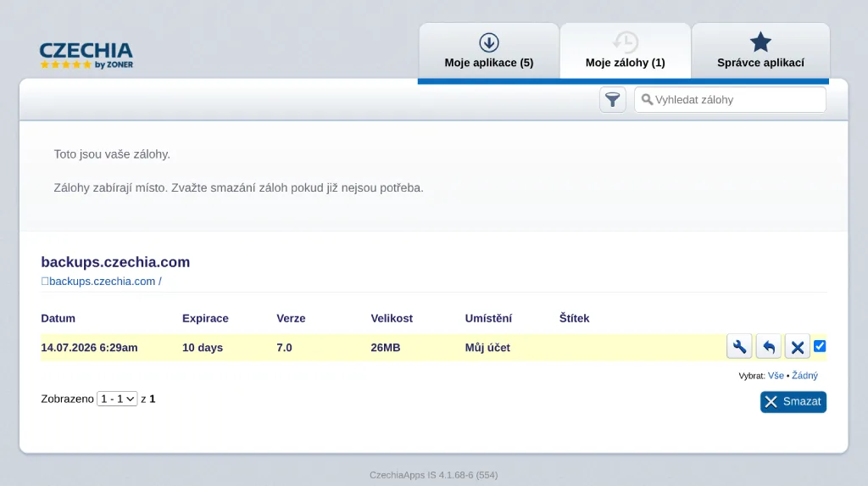Click the Verze column header
Screen dimensions: 868x486
[x=291, y=318]
